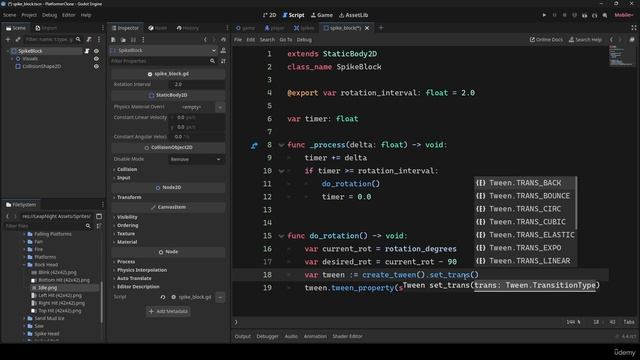Instantiate a child scene with the link icon
This screenshot has width=640, height=360.
[x=18, y=40]
